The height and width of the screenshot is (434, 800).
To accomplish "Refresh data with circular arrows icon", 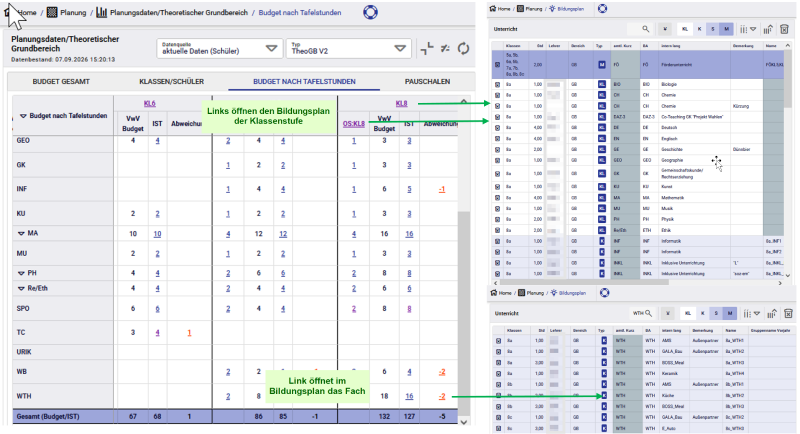I will pos(463,48).
